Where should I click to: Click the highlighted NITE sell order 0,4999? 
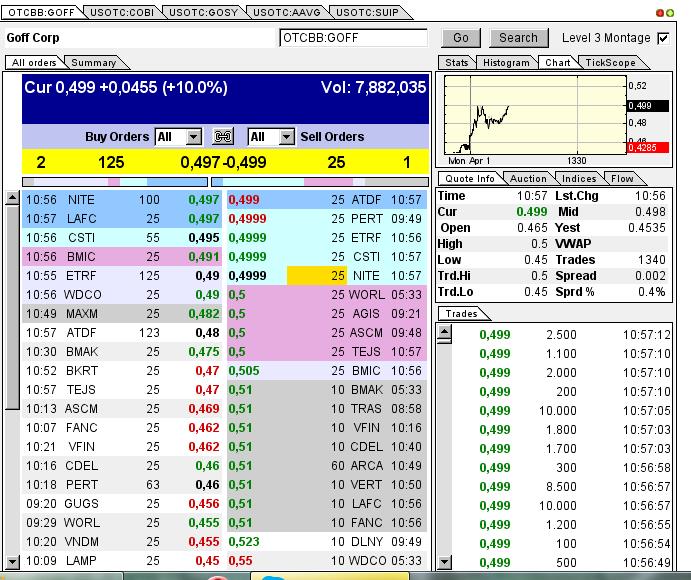coord(327,276)
